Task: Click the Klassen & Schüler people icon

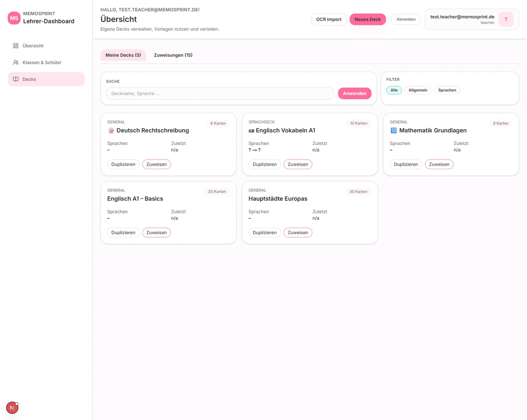Action: (16, 62)
